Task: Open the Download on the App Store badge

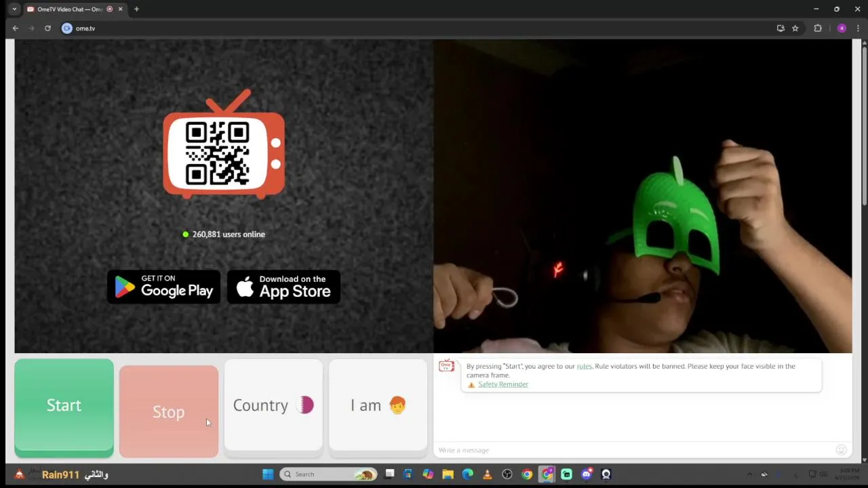Action: [283, 287]
